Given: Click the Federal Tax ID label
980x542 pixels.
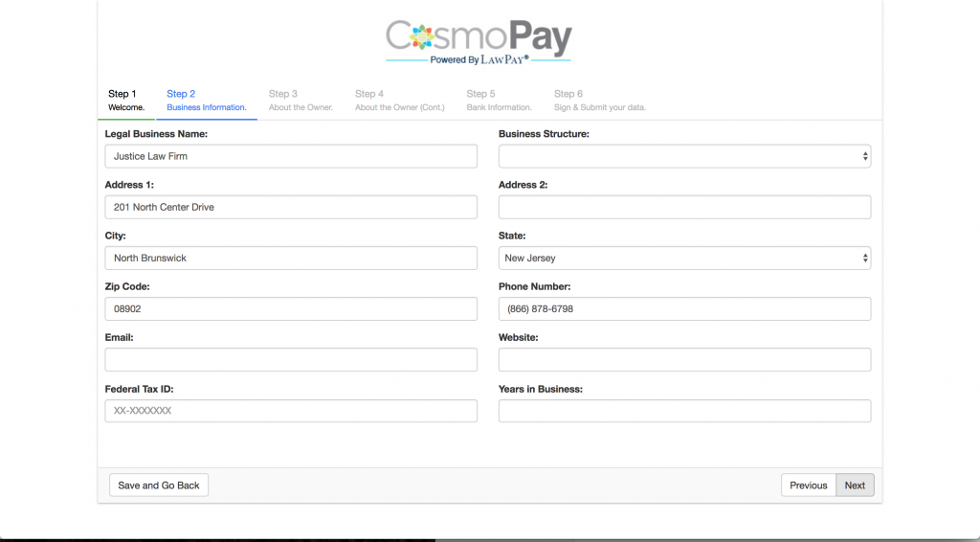Looking at the screenshot, I should [x=140, y=389].
